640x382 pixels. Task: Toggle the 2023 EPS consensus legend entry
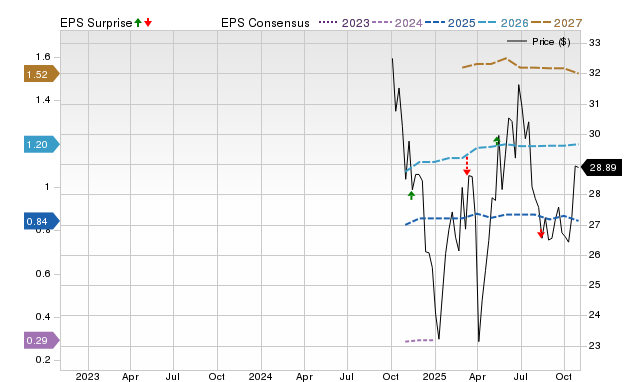pos(344,23)
